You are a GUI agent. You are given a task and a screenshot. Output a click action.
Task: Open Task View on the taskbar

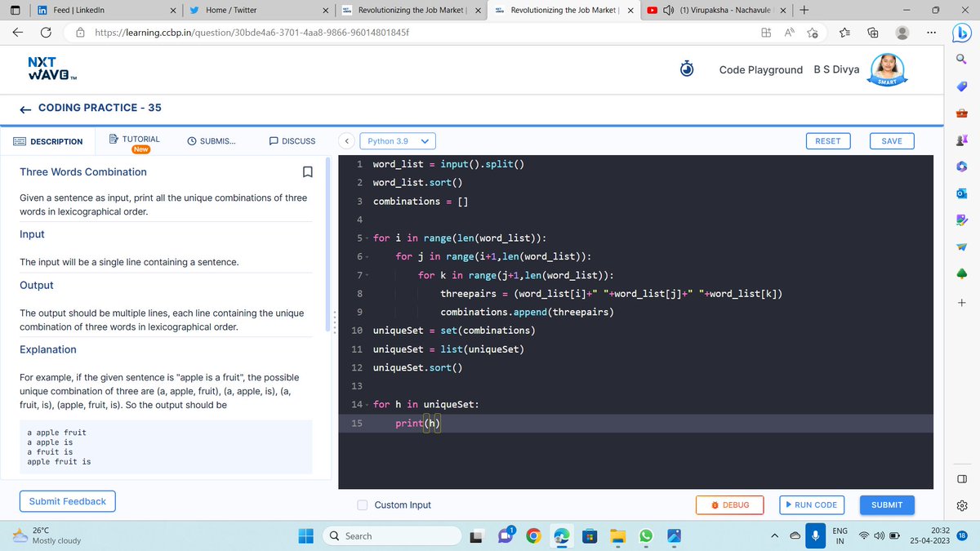[x=475, y=536]
